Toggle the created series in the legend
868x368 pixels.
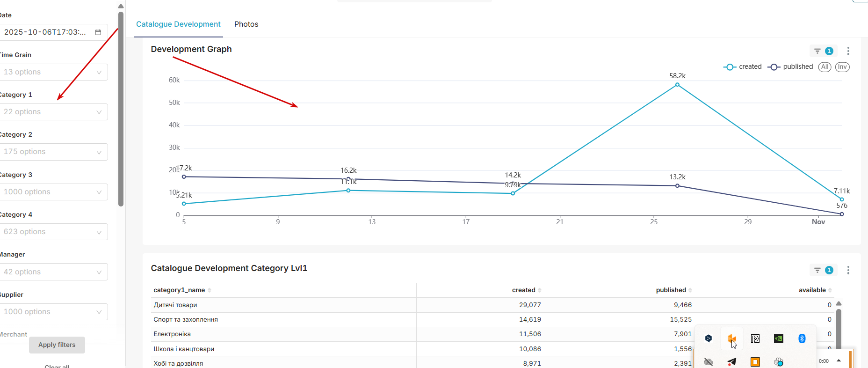(x=743, y=67)
